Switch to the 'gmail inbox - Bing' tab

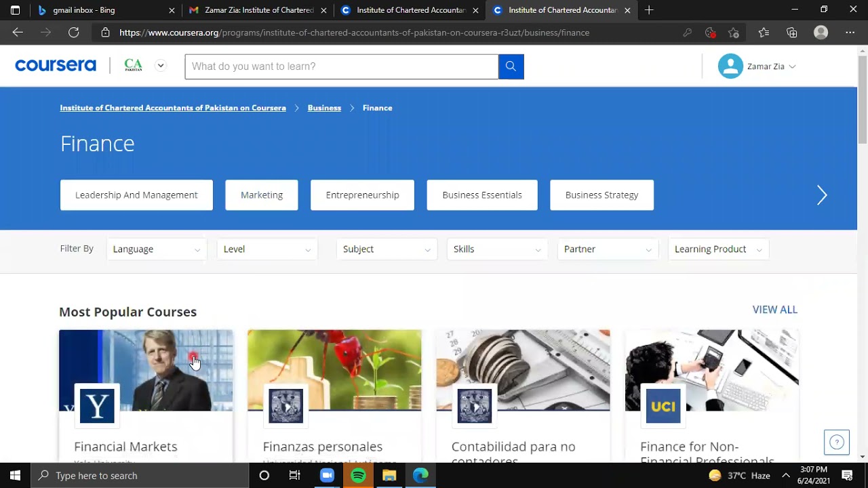[106, 10]
